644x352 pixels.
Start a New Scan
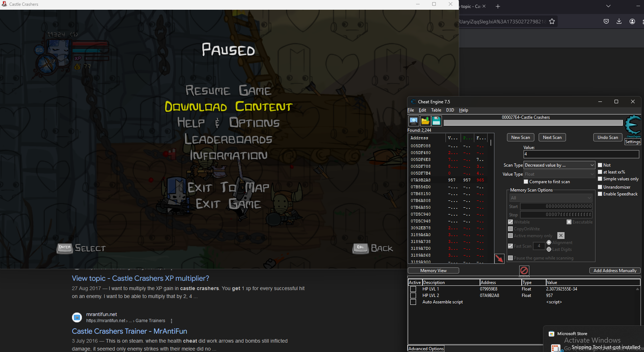(x=520, y=137)
